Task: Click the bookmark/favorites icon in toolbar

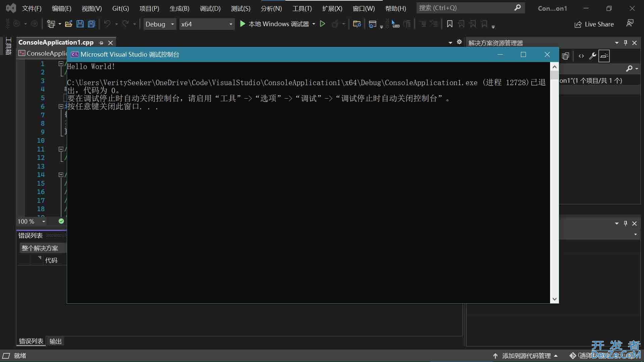Action: pos(449,24)
